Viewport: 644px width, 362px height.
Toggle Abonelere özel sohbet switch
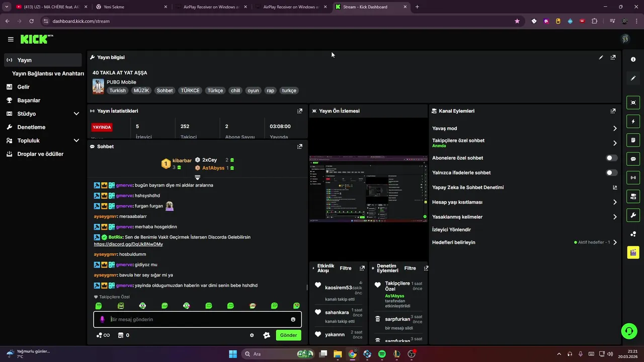click(x=612, y=158)
